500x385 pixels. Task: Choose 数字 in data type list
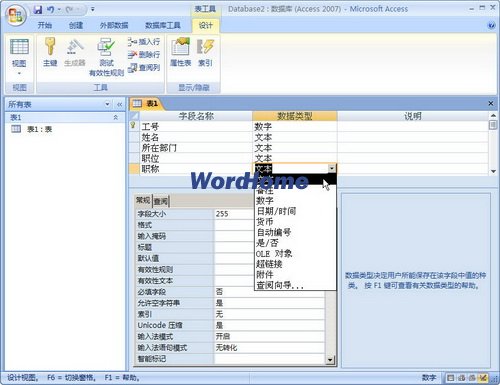click(x=295, y=201)
